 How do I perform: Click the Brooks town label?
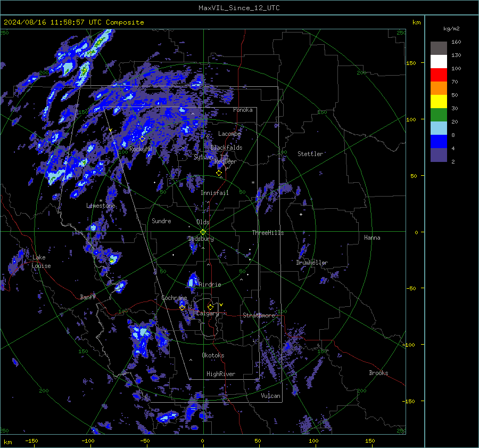click(378, 373)
